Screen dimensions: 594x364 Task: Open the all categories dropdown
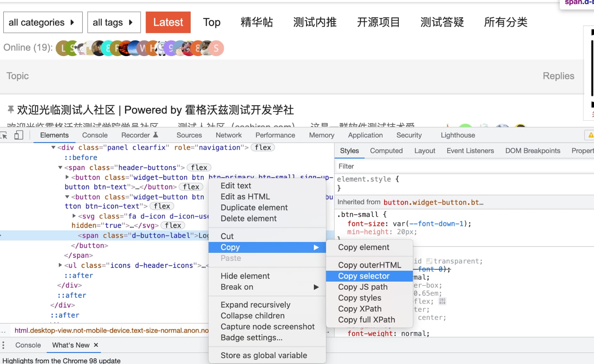point(43,22)
